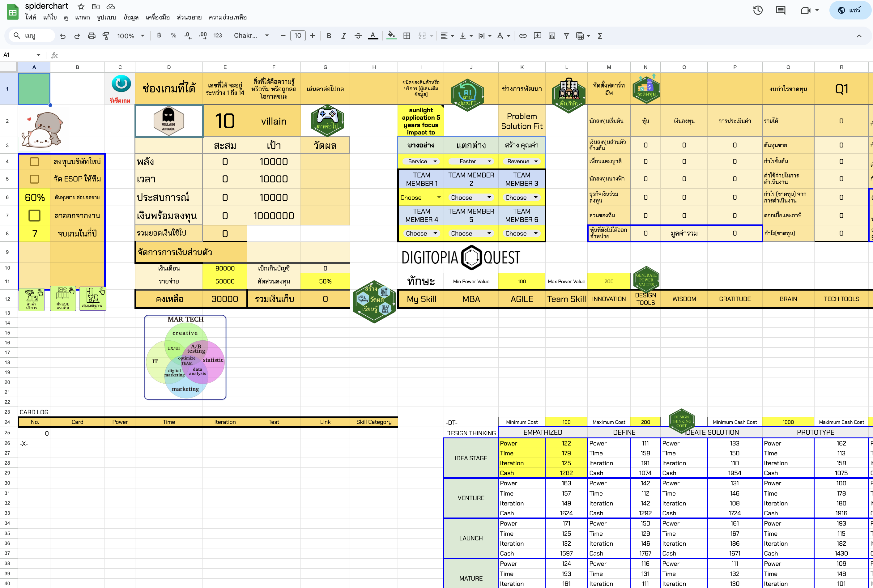Viewport: 873px width, 588px height.
Task: Click the villain attack hexagon image
Action: point(169,120)
